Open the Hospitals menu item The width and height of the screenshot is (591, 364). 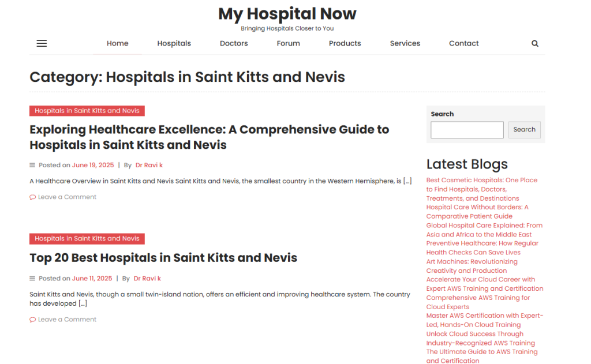(174, 43)
